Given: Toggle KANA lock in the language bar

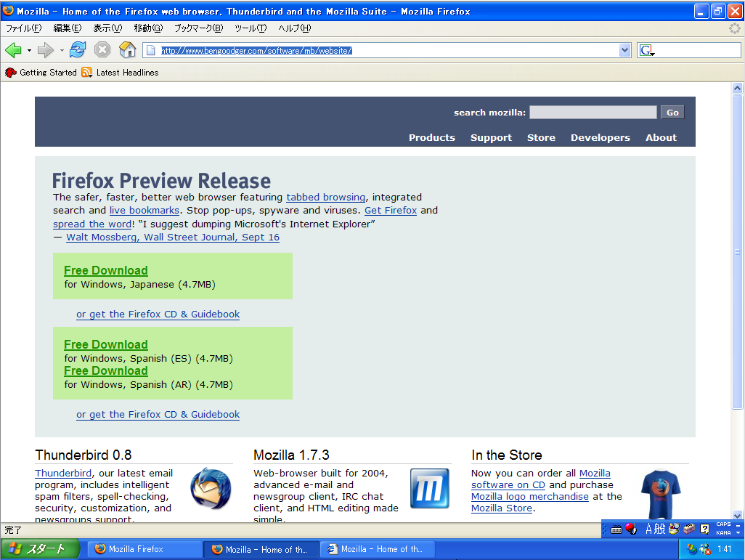Looking at the screenshot, I should pyautogui.click(x=723, y=533).
